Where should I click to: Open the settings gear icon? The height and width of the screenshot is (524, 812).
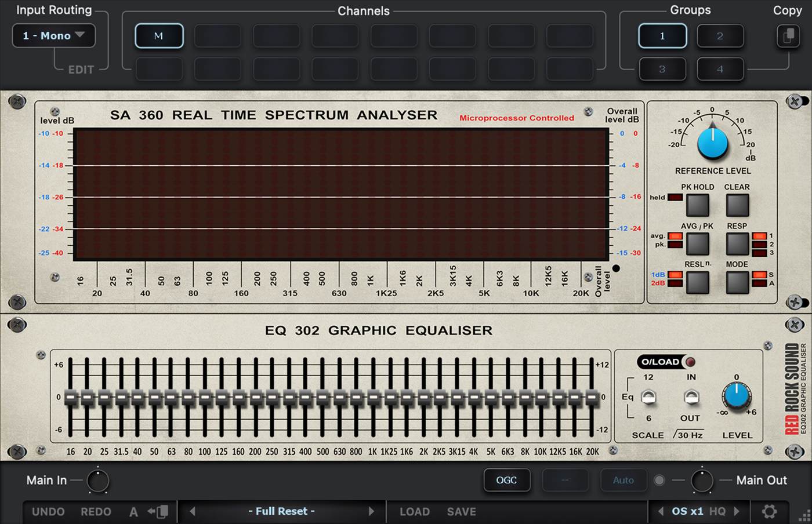click(769, 511)
